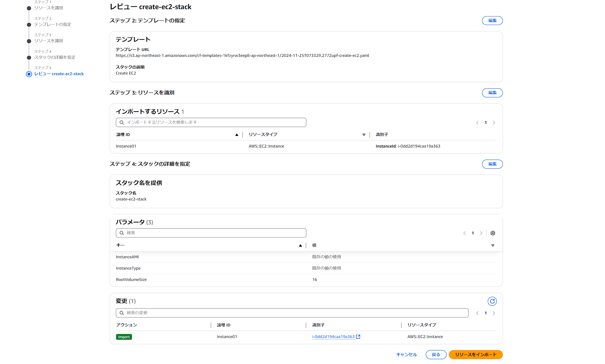The height and width of the screenshot is (364, 605).
Task: Click 既存の値の使用 for InstanceAMI
Action: pyautogui.click(x=326, y=257)
